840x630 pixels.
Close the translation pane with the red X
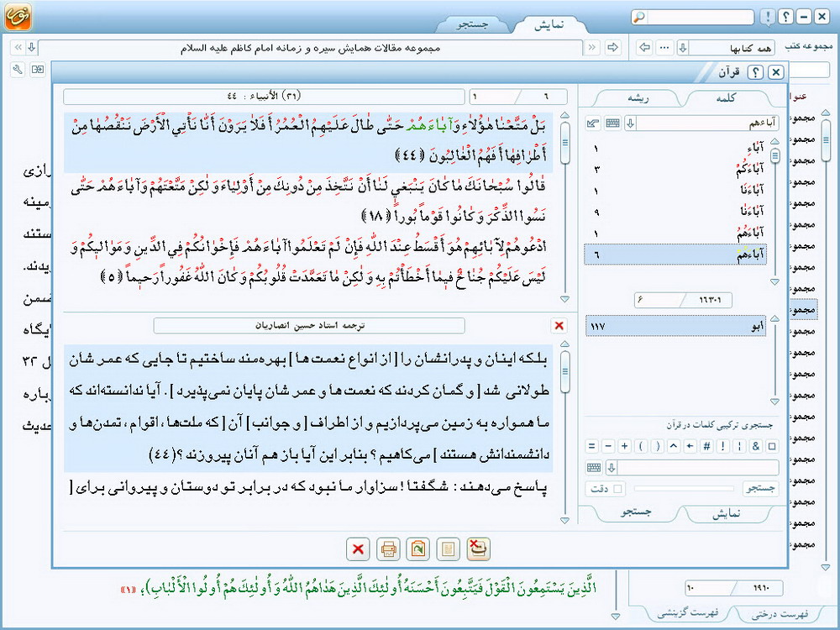559,325
